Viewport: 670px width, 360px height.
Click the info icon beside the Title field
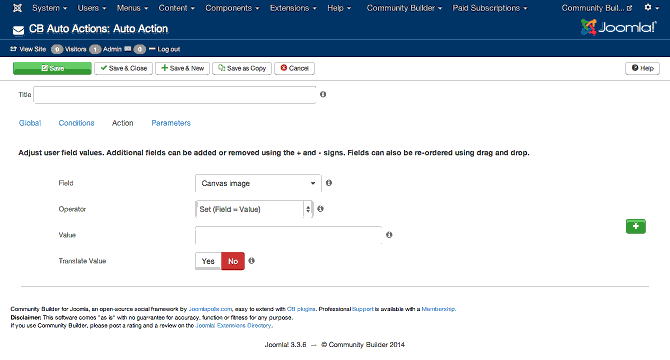pyautogui.click(x=323, y=94)
